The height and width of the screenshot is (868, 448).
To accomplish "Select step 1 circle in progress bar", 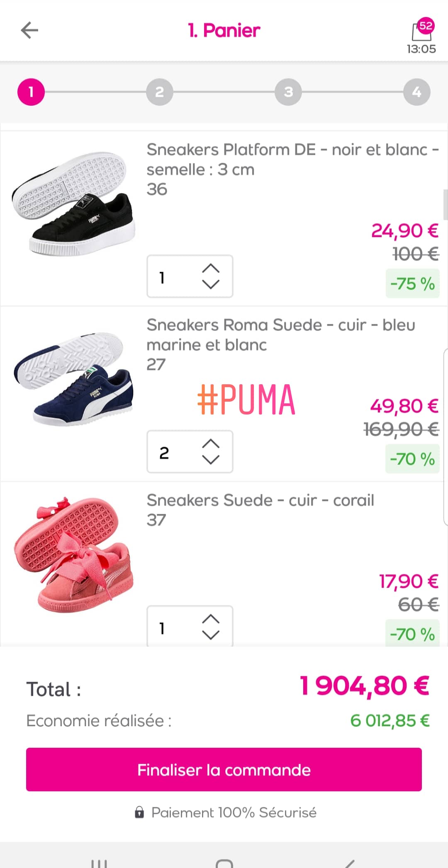I will (x=31, y=92).
